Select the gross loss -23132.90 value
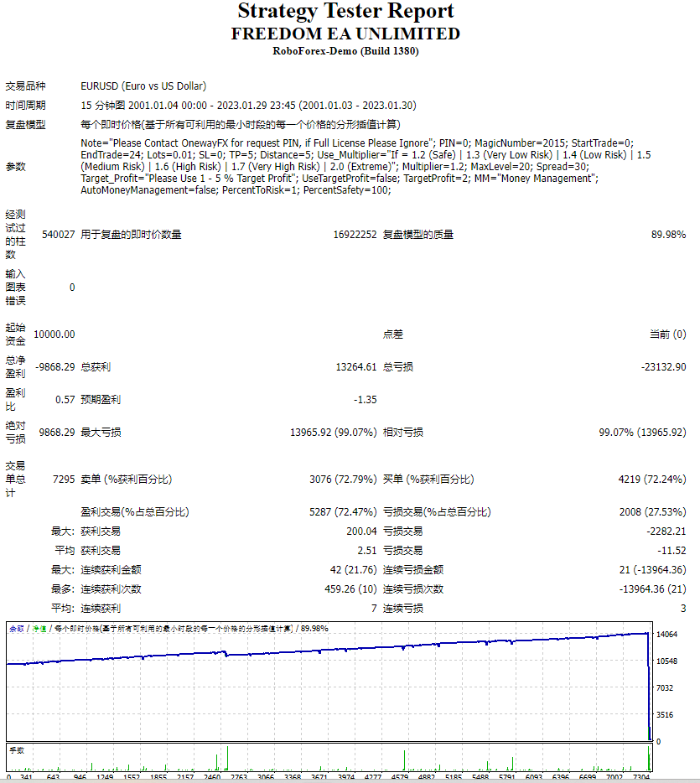Viewport: 700px width, 783px height. click(664, 367)
